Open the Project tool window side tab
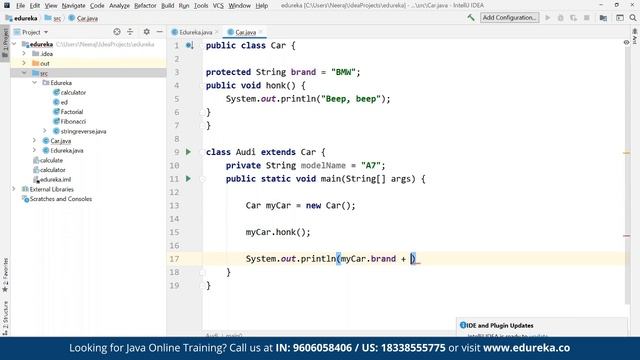The height and width of the screenshot is (360, 640). point(5,43)
